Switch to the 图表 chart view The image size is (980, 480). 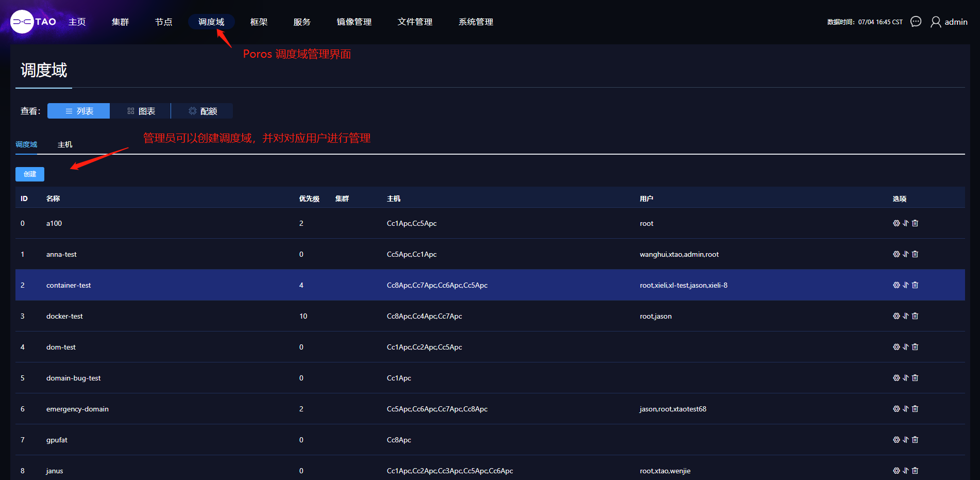point(141,111)
